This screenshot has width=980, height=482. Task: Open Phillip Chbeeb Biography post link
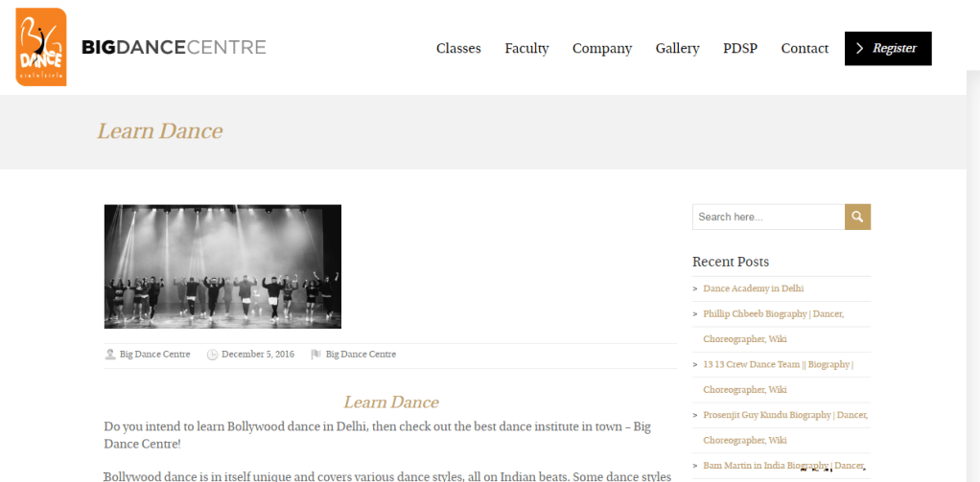click(773, 314)
